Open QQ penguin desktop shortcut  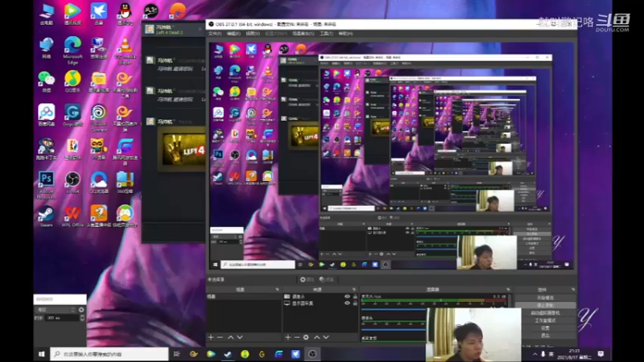(x=125, y=14)
